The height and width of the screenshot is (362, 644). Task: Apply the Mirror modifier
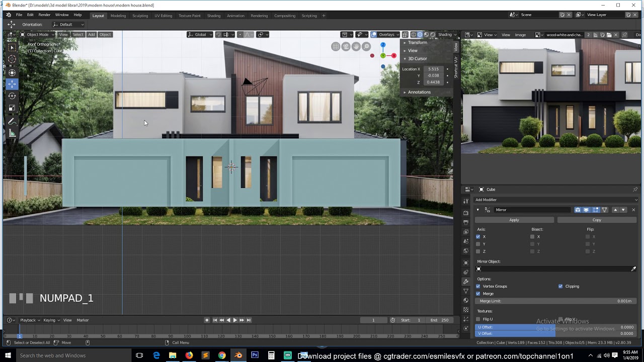click(514, 220)
